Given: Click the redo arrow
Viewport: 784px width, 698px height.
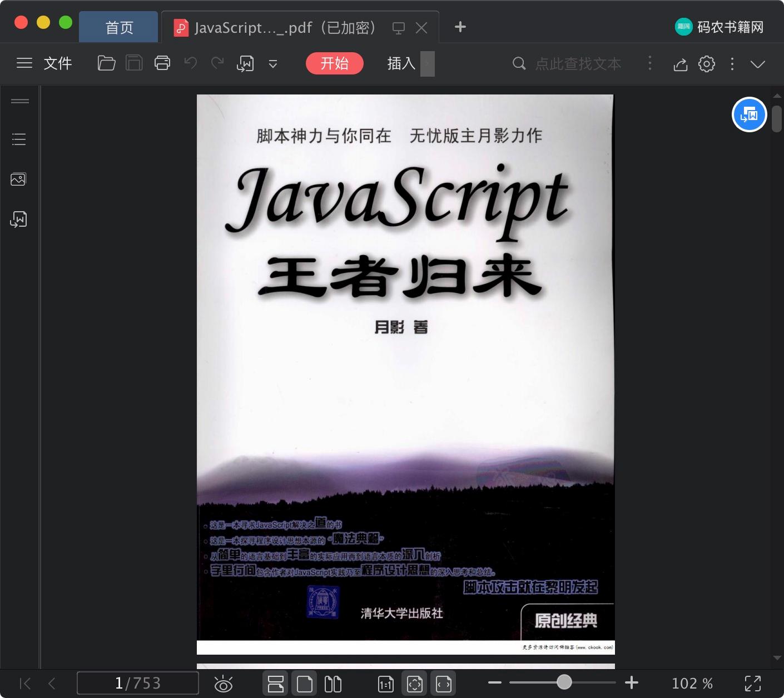Looking at the screenshot, I should [217, 63].
